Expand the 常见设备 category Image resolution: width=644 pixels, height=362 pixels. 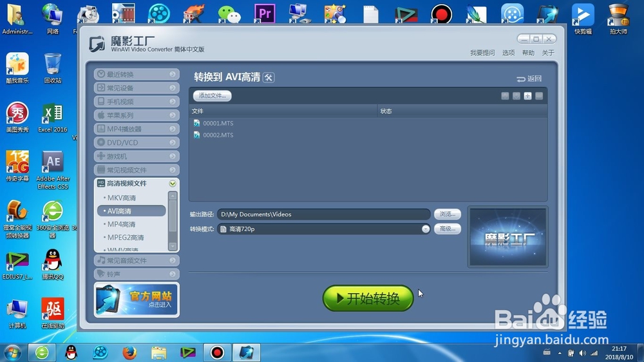pos(137,88)
